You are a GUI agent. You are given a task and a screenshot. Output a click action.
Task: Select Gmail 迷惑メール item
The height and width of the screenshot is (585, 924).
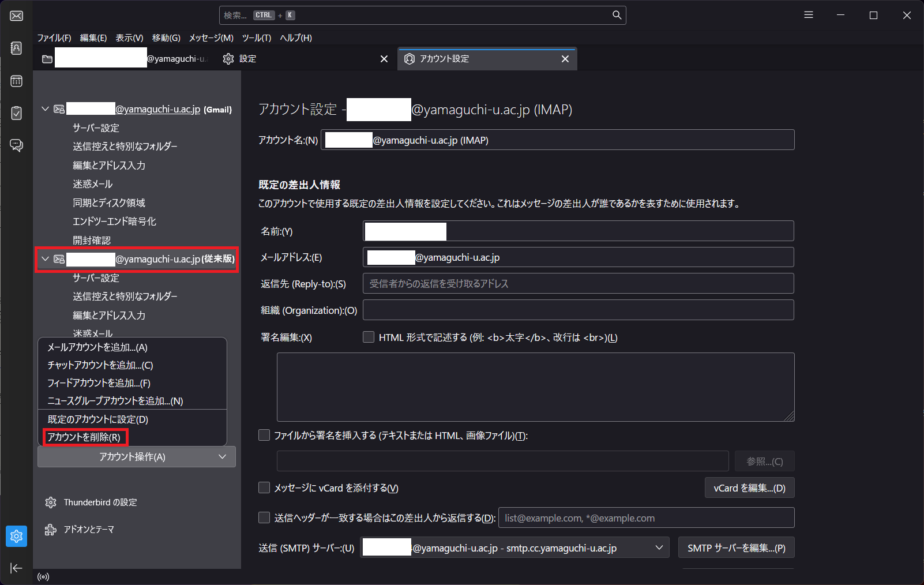coord(92,184)
